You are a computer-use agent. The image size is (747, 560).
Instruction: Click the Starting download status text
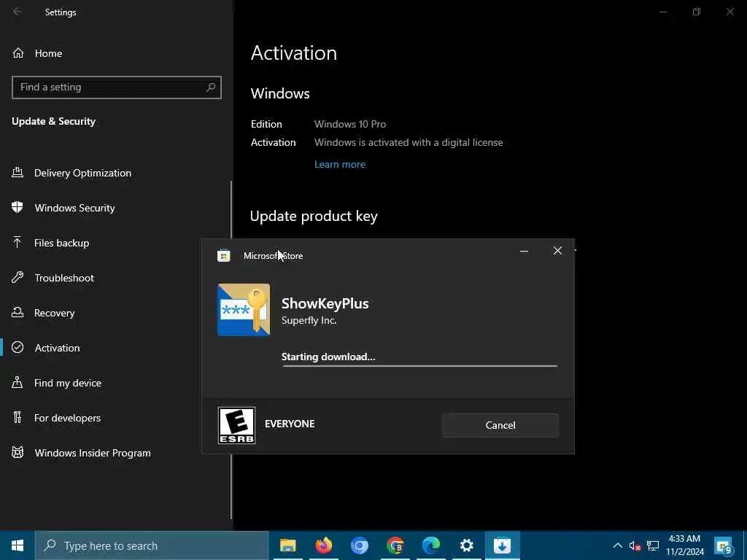pos(328,357)
